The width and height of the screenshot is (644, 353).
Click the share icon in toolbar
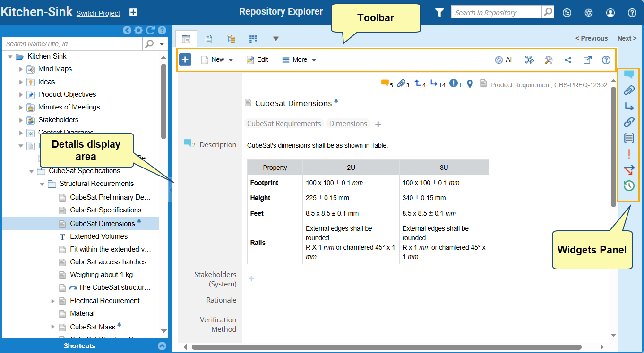[568, 60]
